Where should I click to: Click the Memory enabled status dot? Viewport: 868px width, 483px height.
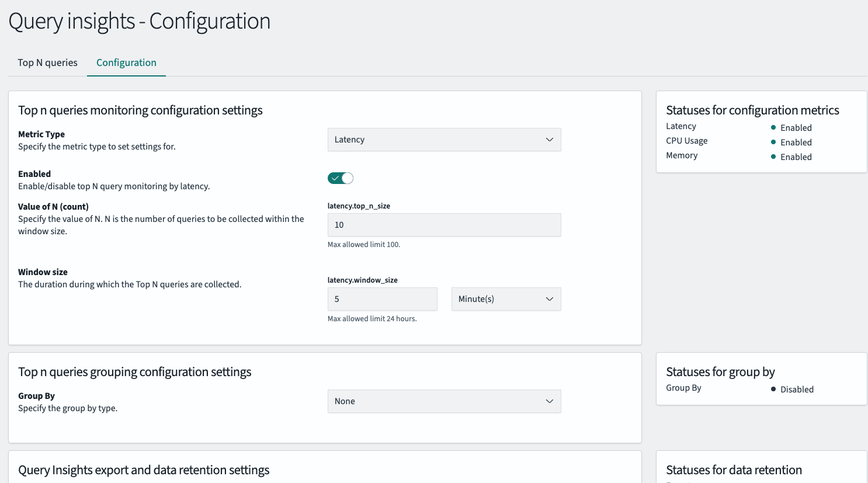(773, 157)
